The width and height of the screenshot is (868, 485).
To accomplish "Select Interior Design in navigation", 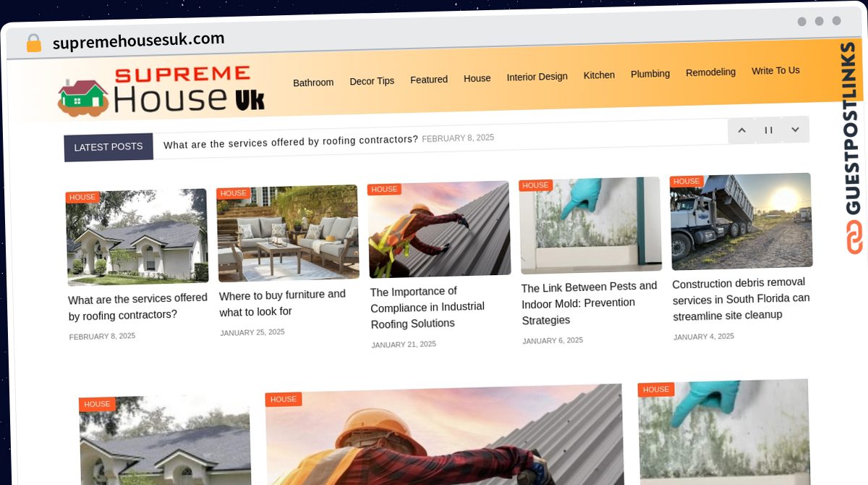I will (x=537, y=77).
